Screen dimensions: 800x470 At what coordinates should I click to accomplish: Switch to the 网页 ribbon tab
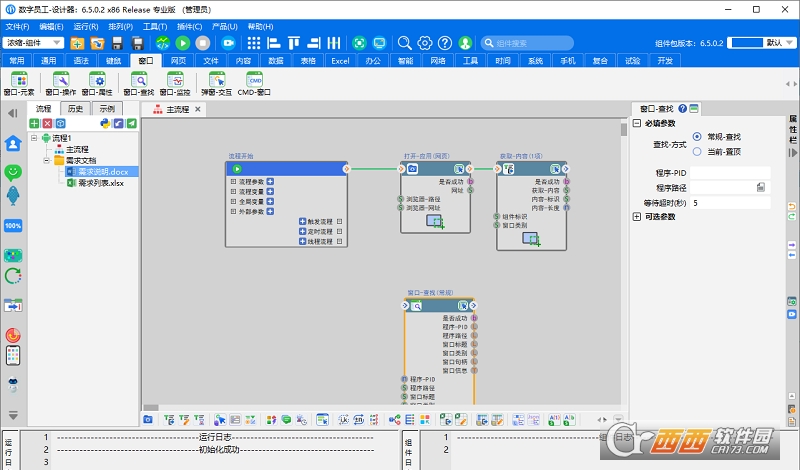click(178, 61)
